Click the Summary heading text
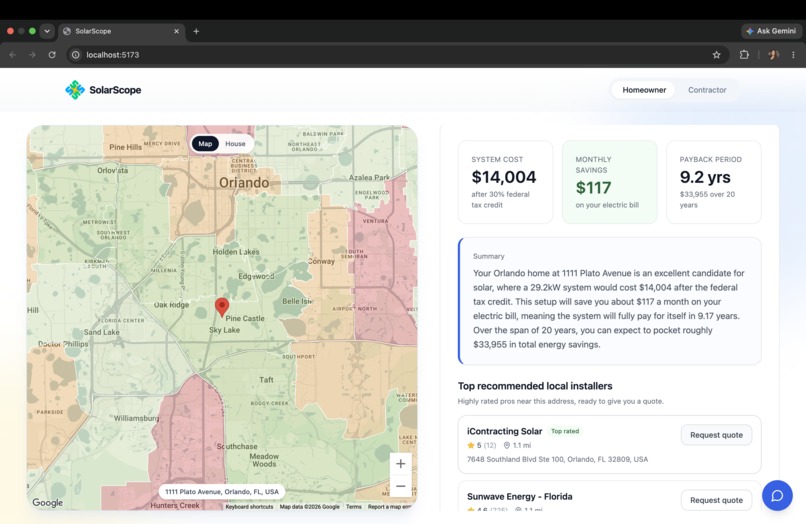 tap(488, 256)
